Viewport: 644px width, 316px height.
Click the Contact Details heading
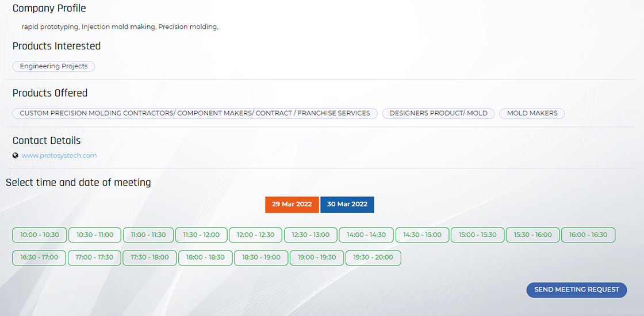[47, 141]
